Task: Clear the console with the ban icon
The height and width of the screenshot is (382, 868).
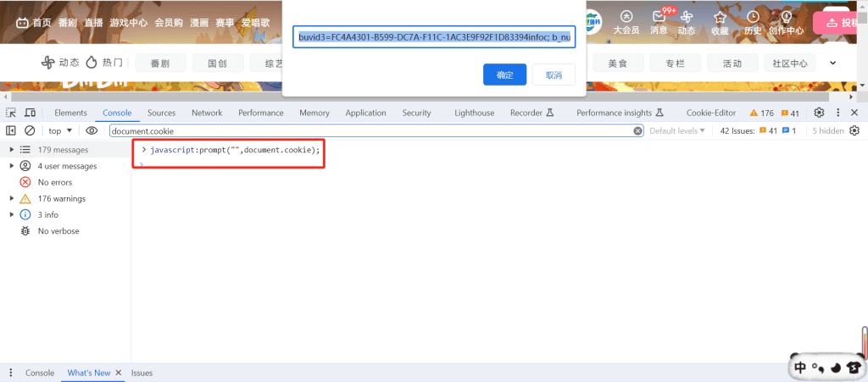Action: (x=30, y=130)
